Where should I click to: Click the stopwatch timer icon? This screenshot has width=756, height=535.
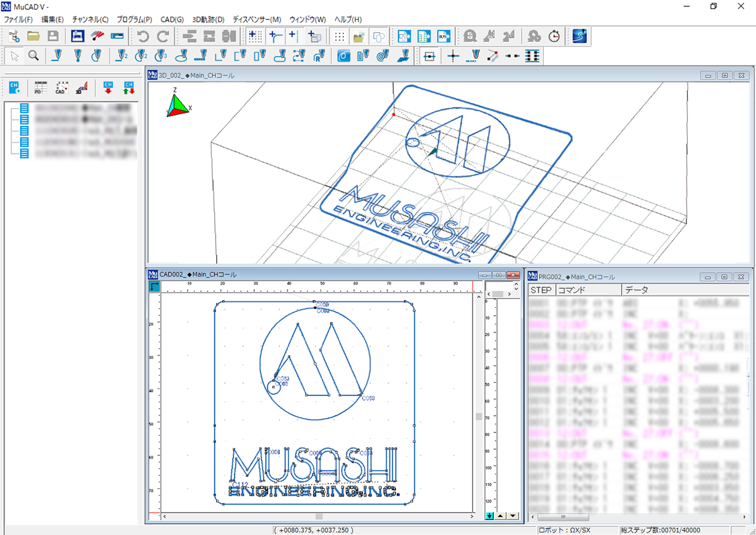[554, 36]
